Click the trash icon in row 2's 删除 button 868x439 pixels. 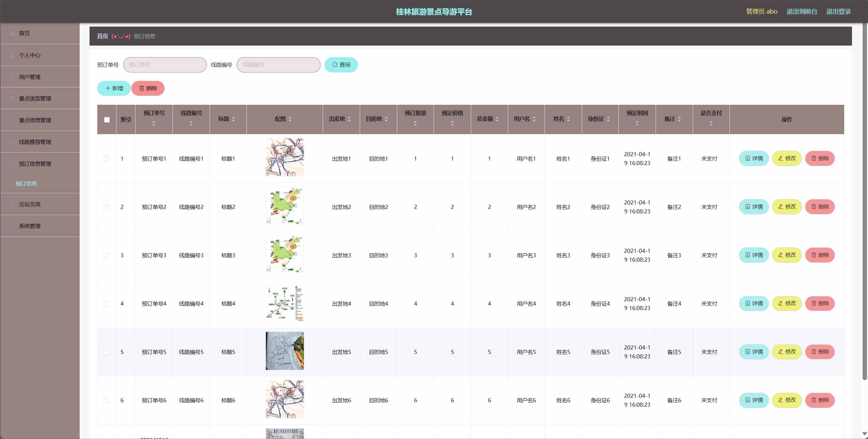coord(814,207)
